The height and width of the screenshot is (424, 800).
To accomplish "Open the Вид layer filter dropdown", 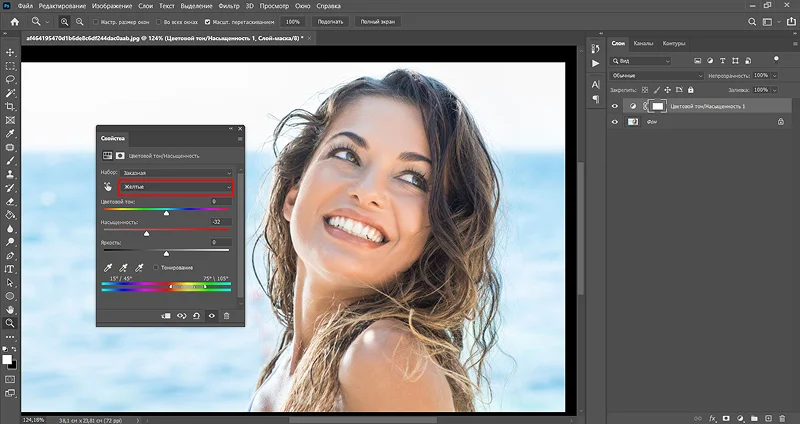I will [x=640, y=61].
